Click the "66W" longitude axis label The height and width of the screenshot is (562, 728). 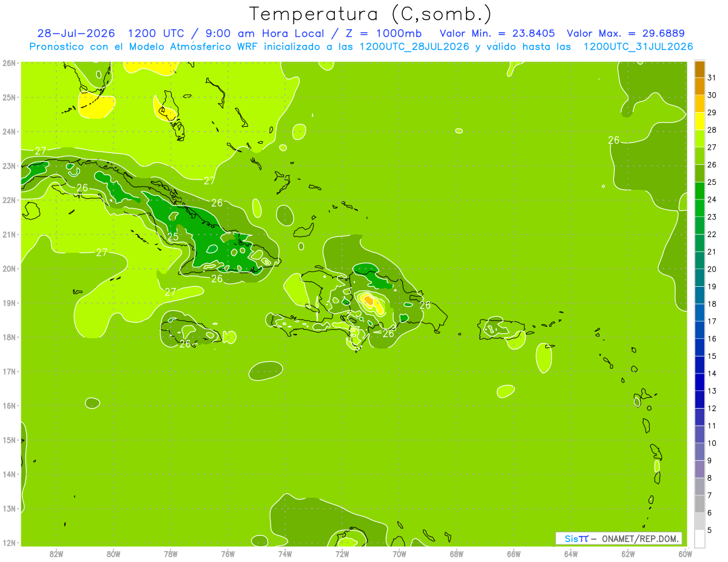(x=514, y=554)
